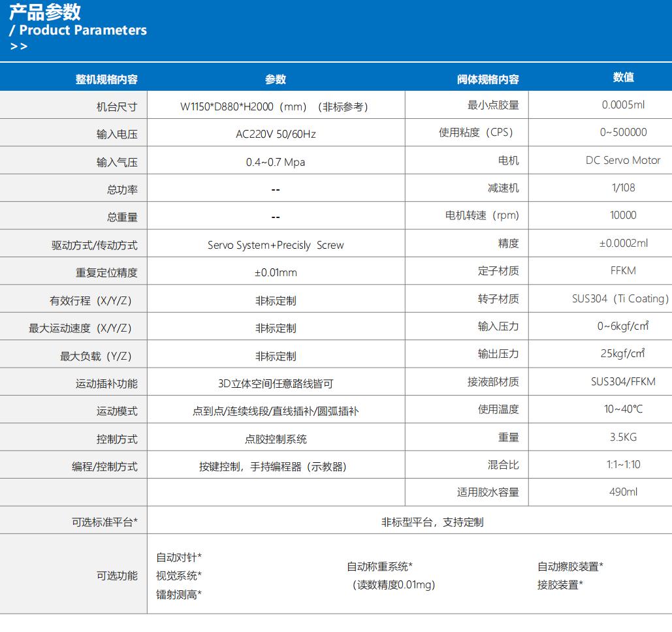Click the 输出压力 label
Viewport: 672px width, 632px height.
tap(498, 354)
